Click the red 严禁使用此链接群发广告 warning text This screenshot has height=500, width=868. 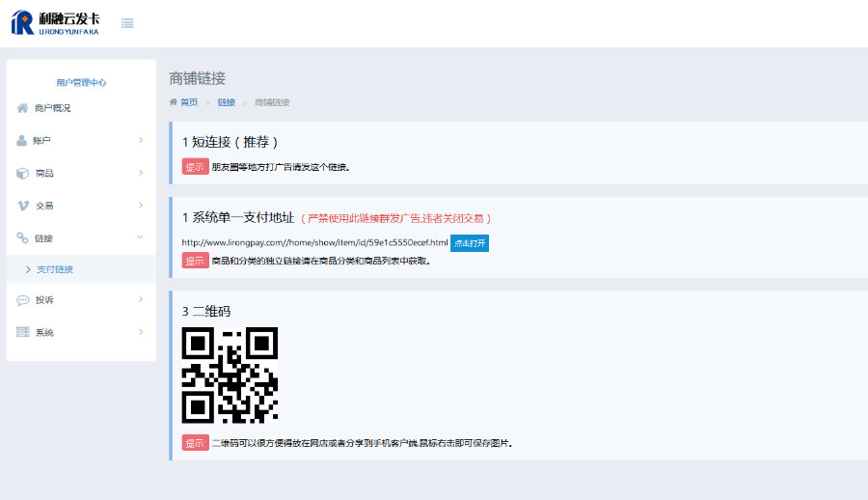coord(395,218)
